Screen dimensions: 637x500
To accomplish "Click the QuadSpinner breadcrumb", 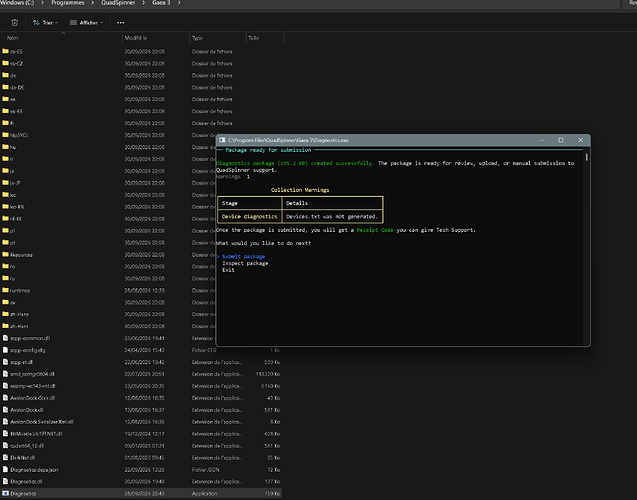I will point(118,3).
